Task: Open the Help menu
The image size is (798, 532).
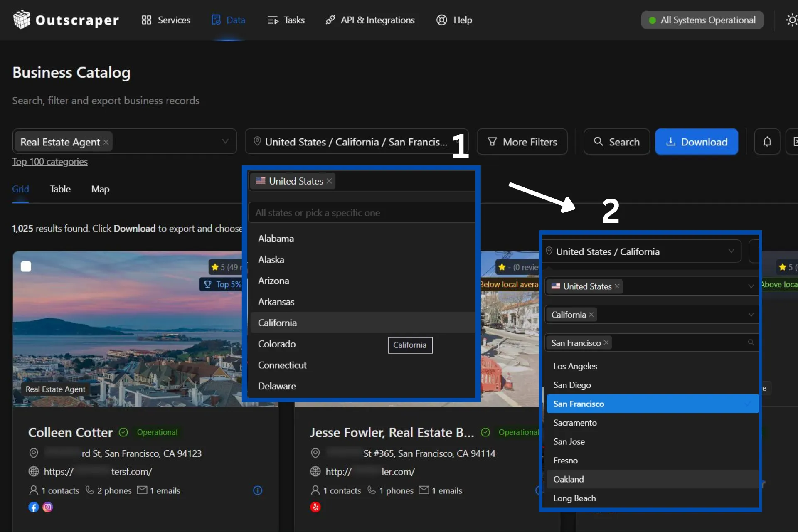Action: [454, 20]
